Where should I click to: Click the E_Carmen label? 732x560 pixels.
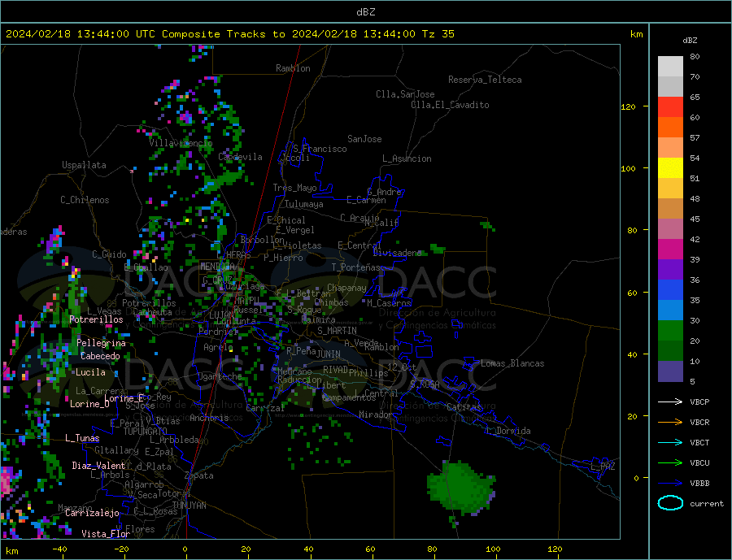[x=367, y=200]
